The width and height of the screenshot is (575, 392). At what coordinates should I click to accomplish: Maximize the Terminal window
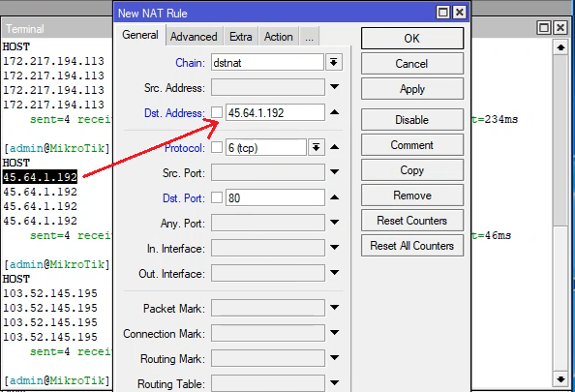tap(544, 28)
